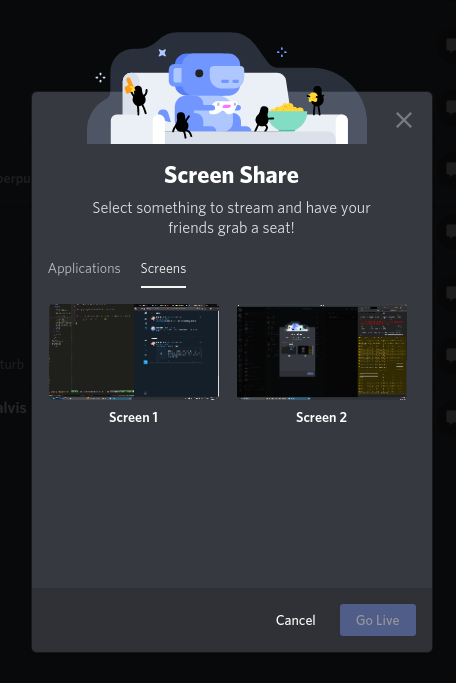Cancel the screen share dialog
456x683 pixels.
tap(295, 620)
